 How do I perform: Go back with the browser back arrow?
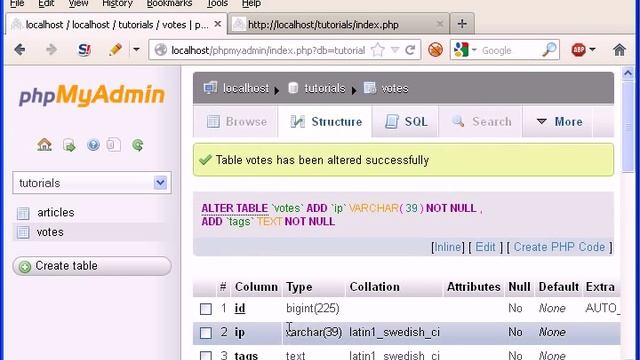(20, 50)
